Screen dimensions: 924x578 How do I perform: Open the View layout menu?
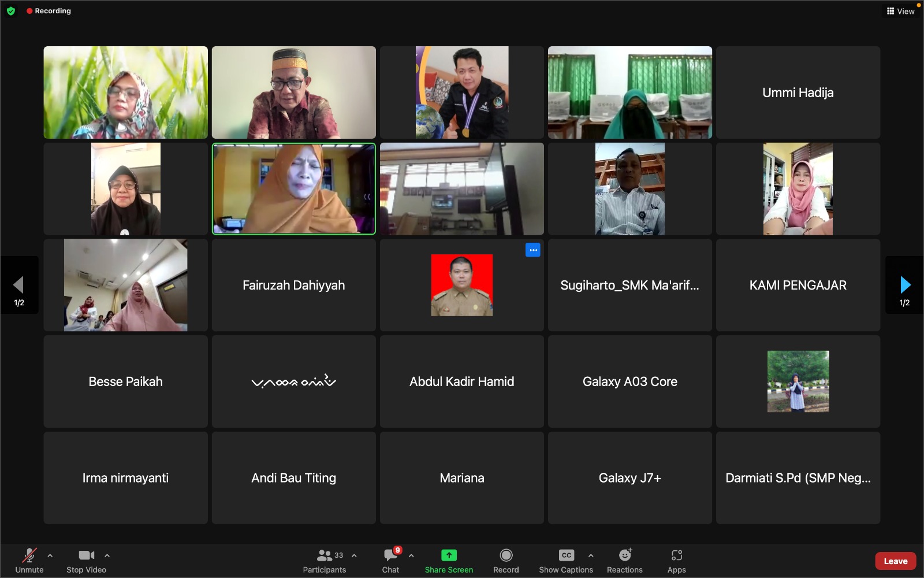[x=900, y=11]
